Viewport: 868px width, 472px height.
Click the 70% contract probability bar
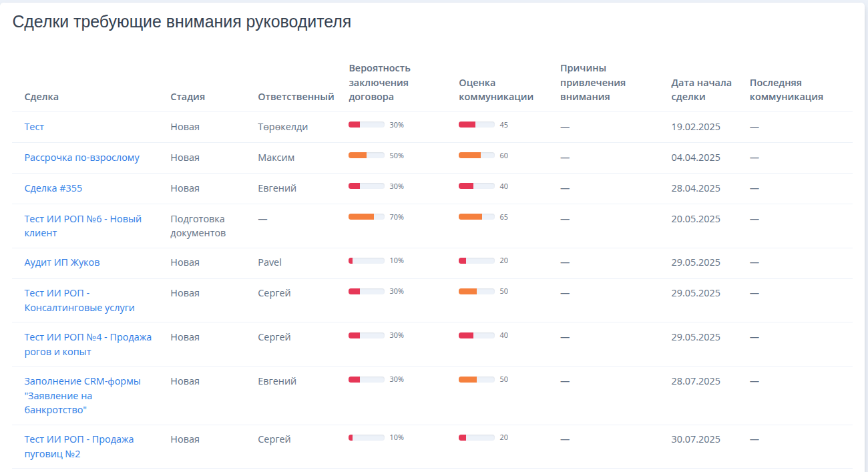[x=367, y=217]
